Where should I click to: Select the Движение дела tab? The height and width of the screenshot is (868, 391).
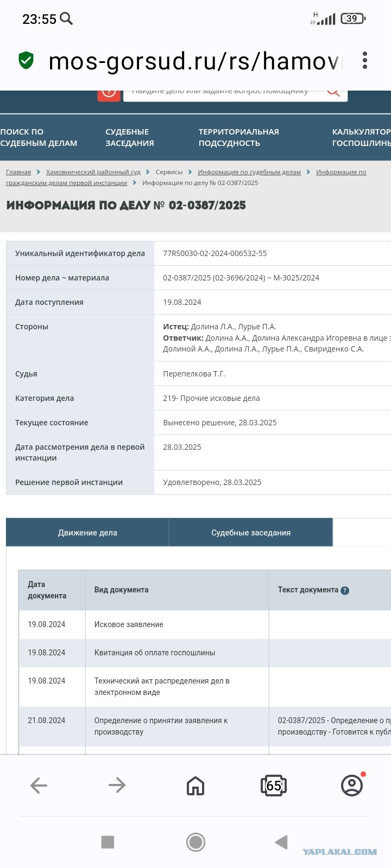pos(87,532)
